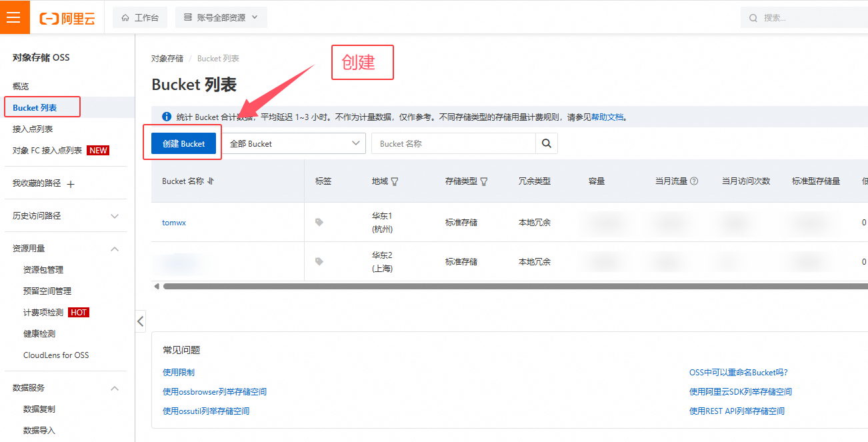Viewport: 868px width, 442px height.
Task: Open 计费项检测 in the sidebar
Action: pos(43,313)
